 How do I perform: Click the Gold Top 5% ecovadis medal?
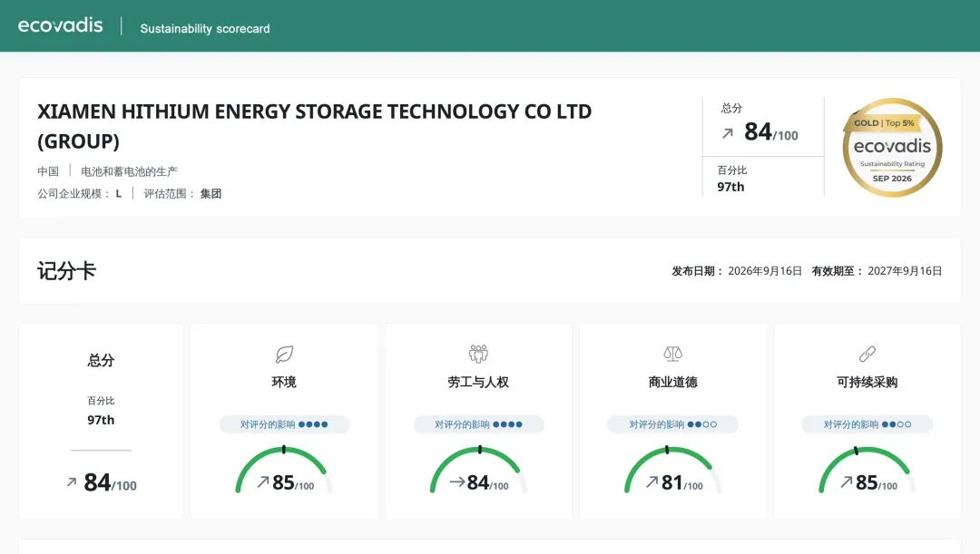[x=893, y=148]
